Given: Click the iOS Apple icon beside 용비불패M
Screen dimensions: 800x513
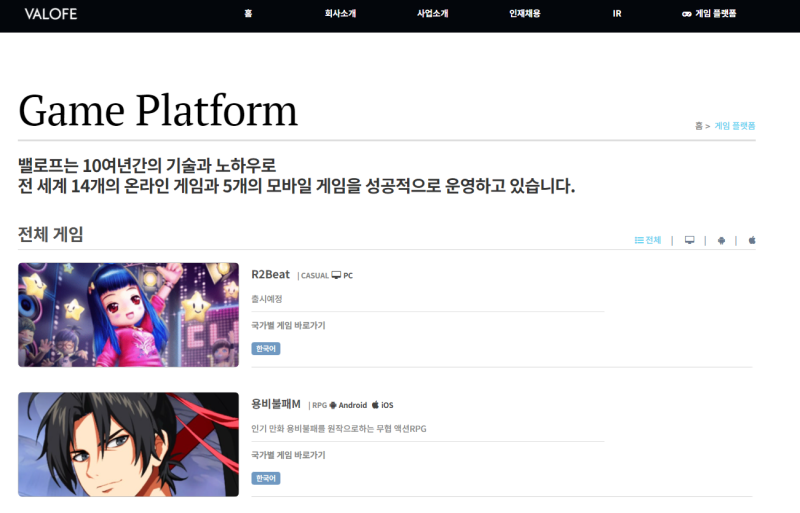Looking at the screenshot, I should (375, 405).
